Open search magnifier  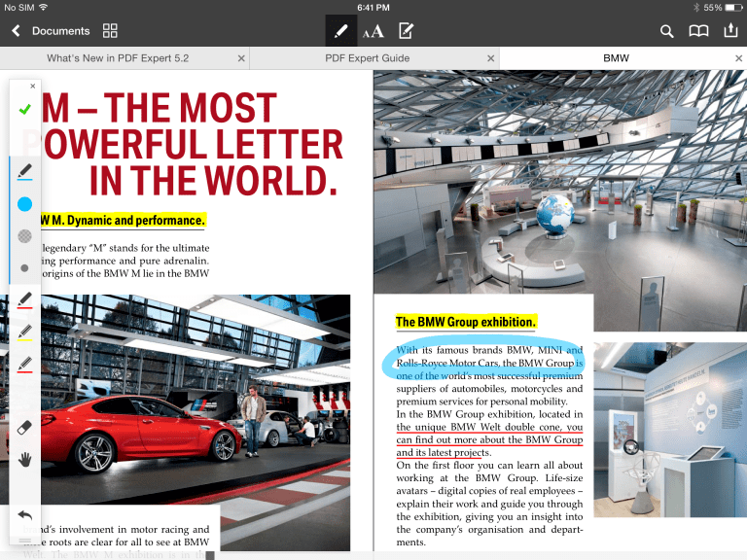[666, 31]
